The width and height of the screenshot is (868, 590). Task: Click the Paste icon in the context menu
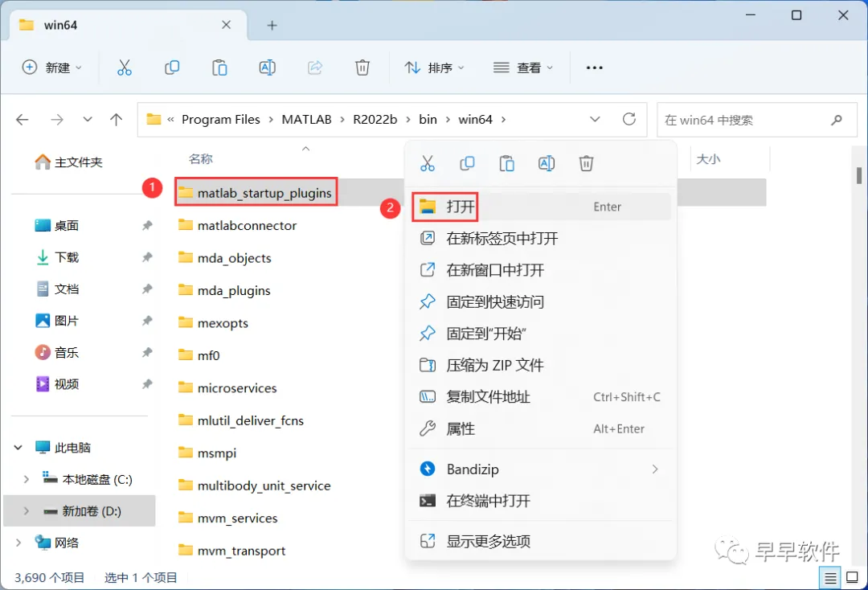click(x=506, y=163)
